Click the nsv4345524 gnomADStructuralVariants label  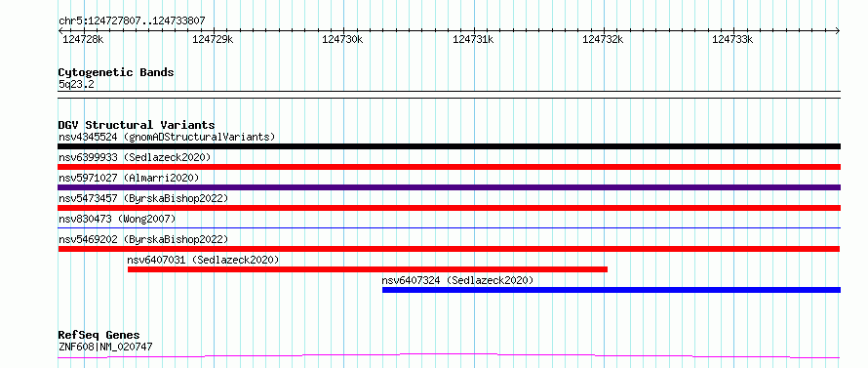coord(167,137)
